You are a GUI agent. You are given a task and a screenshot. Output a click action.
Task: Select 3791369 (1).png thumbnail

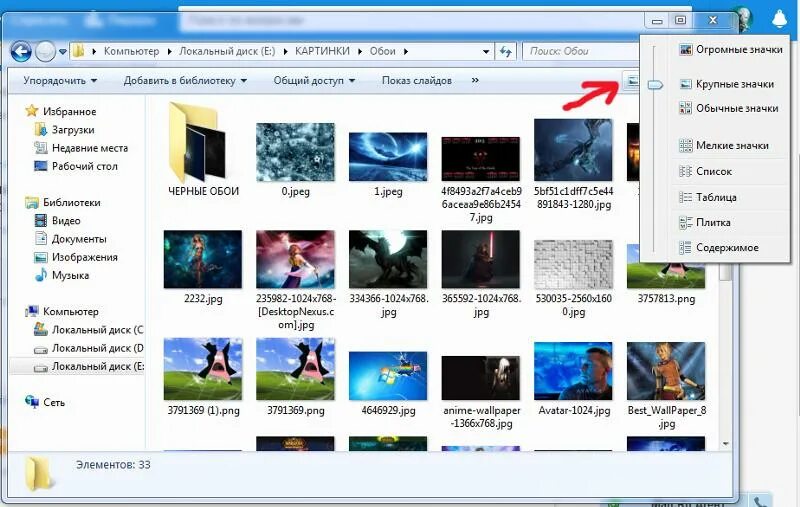click(x=203, y=369)
